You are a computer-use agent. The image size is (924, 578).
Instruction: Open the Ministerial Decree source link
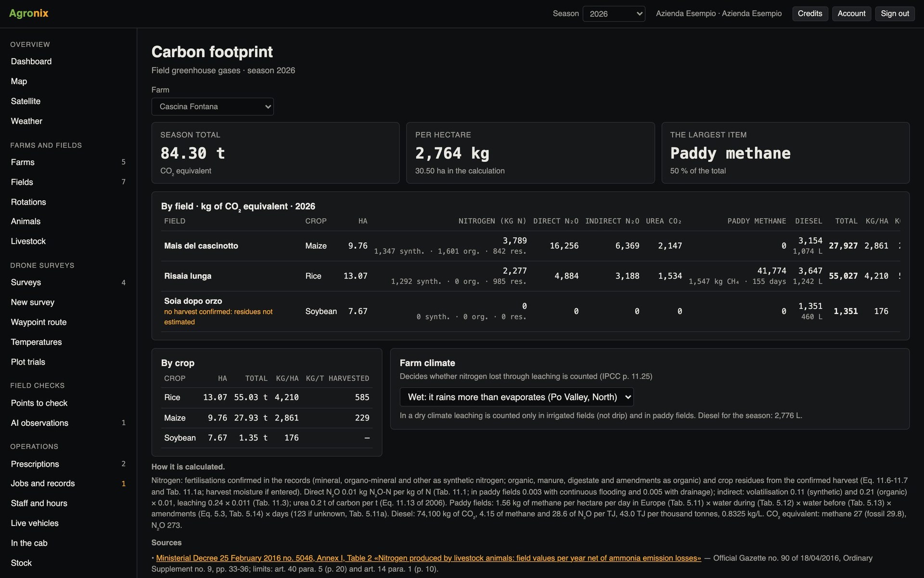click(428, 558)
